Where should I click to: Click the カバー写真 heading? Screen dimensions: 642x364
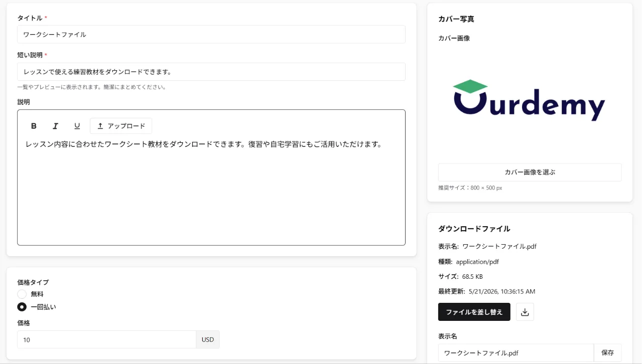456,19
